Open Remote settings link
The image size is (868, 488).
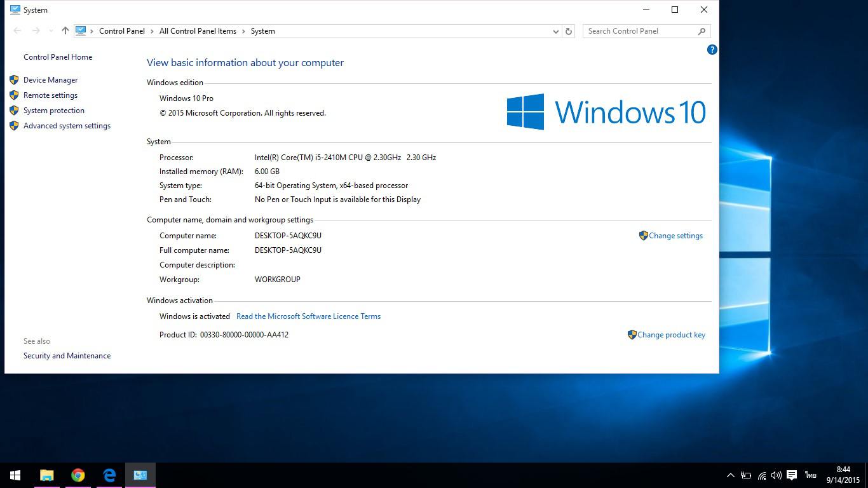coord(50,95)
